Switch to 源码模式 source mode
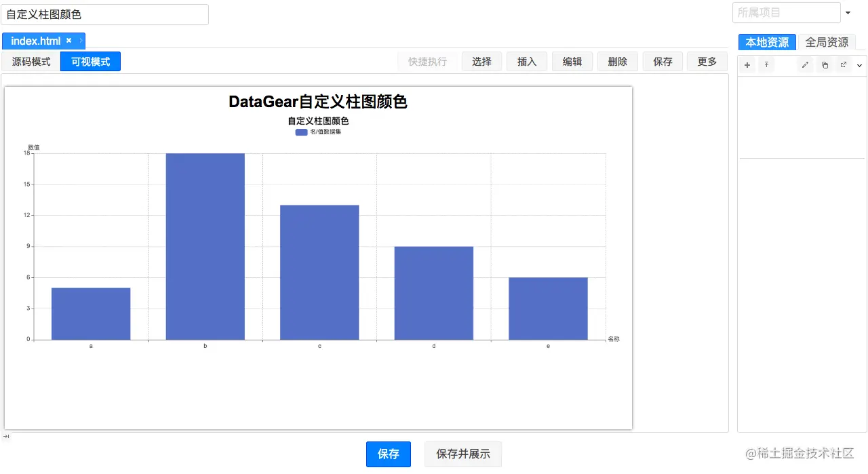Viewport: 868px width, 474px height. coord(31,62)
